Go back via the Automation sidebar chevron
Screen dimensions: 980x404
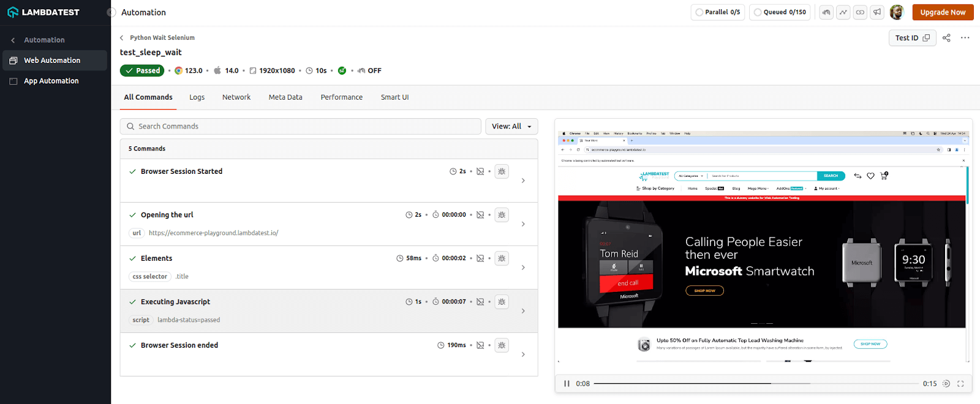tap(13, 40)
